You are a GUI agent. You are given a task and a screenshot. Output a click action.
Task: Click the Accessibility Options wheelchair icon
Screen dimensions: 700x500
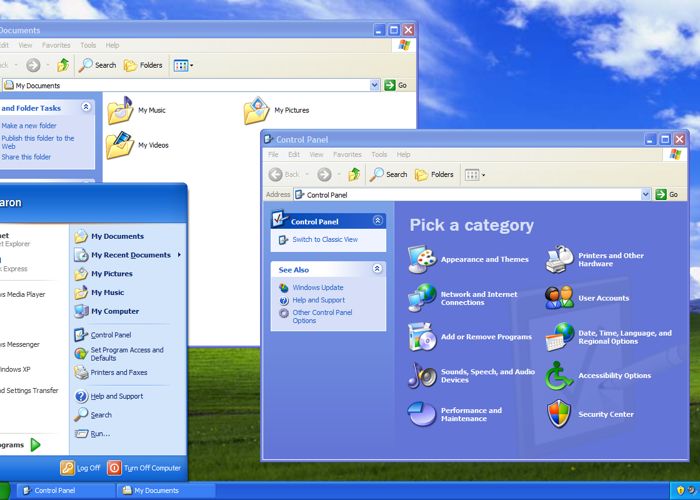click(559, 376)
